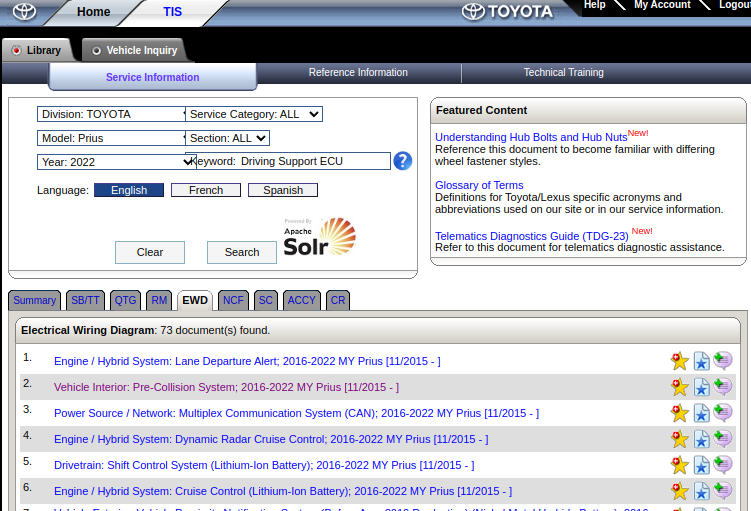
Task: Add comment to Pre-Collision System result
Action: pyautogui.click(x=723, y=386)
